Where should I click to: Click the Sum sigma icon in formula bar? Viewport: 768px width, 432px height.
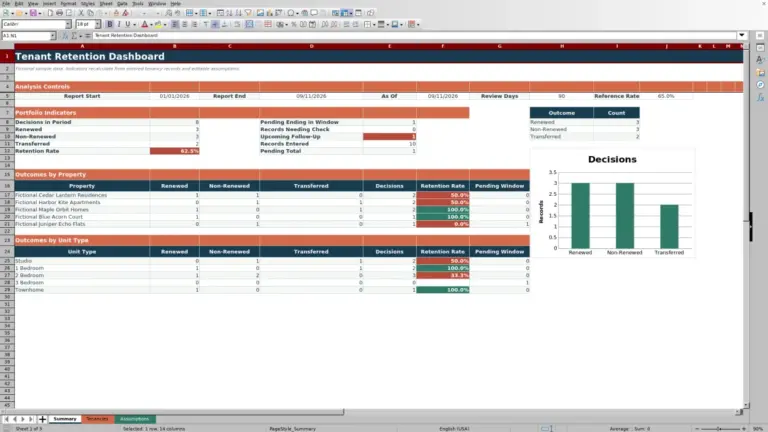point(74,36)
